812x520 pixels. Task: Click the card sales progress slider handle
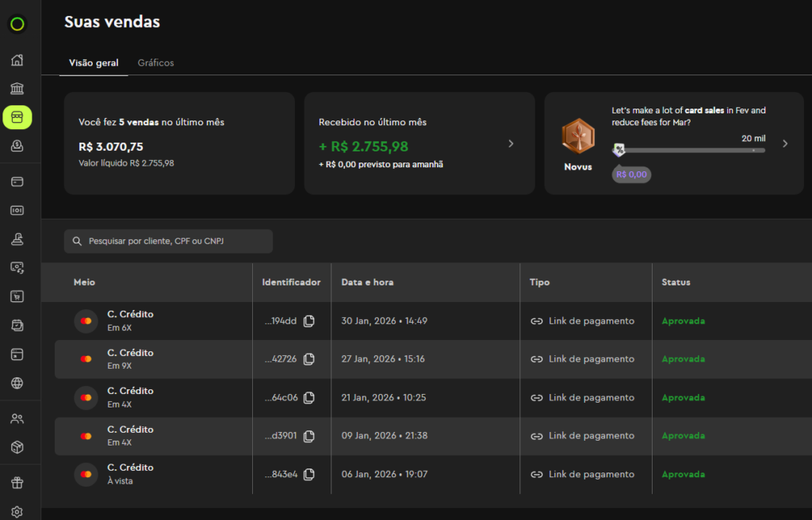click(619, 150)
